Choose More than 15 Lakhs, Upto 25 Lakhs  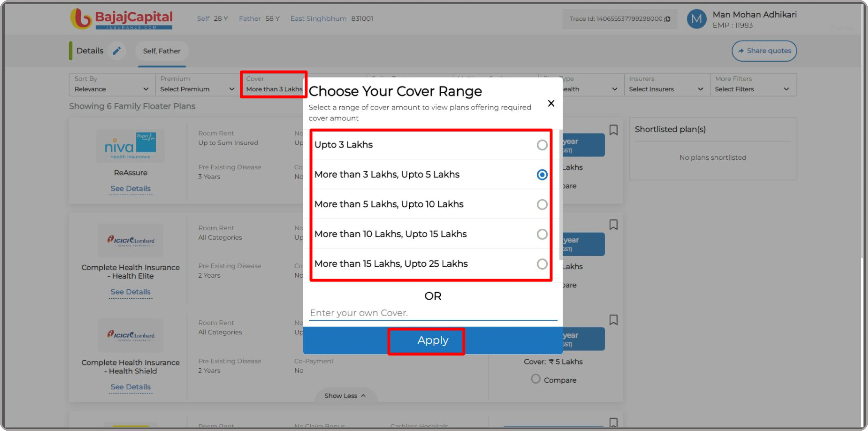pyautogui.click(x=431, y=264)
